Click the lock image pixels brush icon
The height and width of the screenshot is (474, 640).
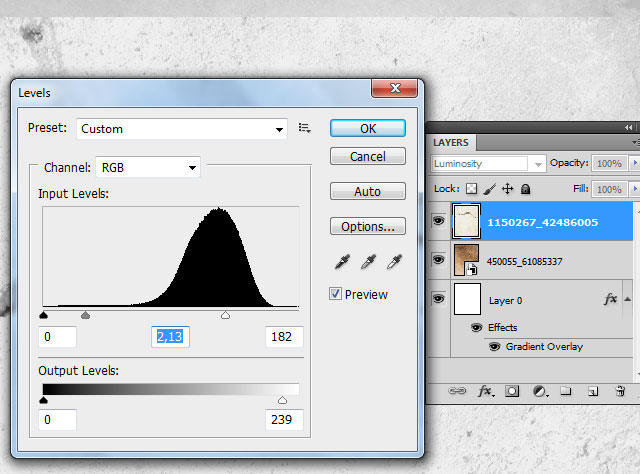pyautogui.click(x=489, y=189)
